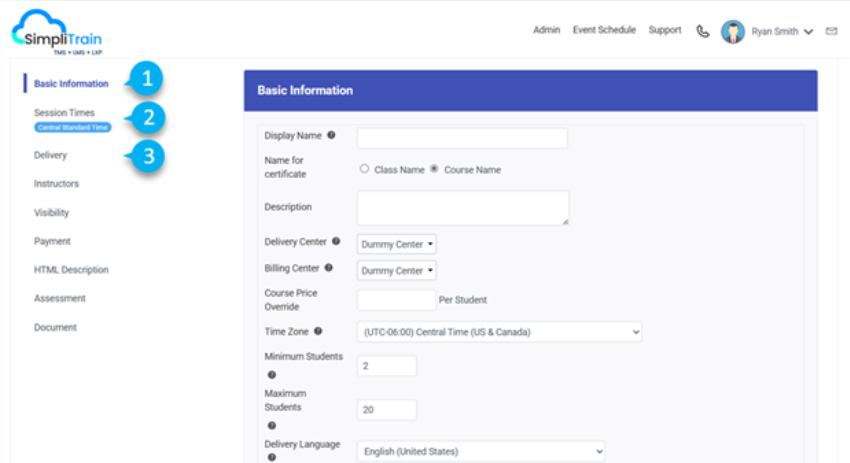Open the Time Zone dropdown

coord(499,332)
